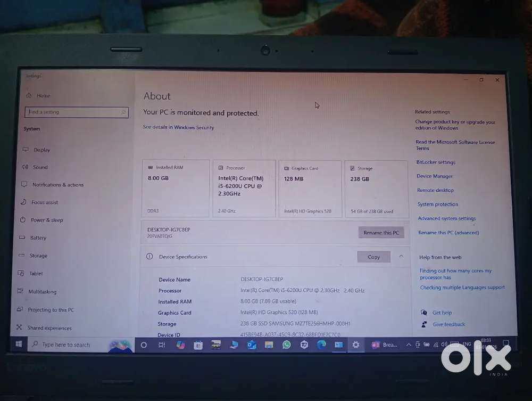Open the BitLocker settings link
The width and height of the screenshot is (532, 401).
(x=436, y=162)
